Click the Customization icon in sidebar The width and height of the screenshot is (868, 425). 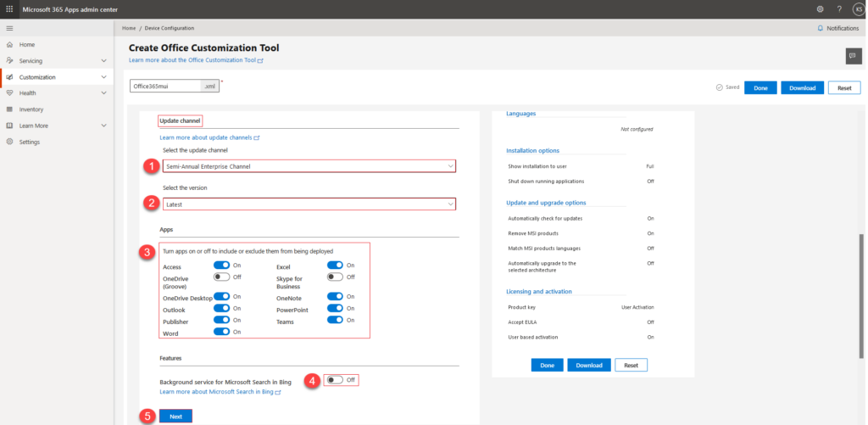tap(9, 77)
